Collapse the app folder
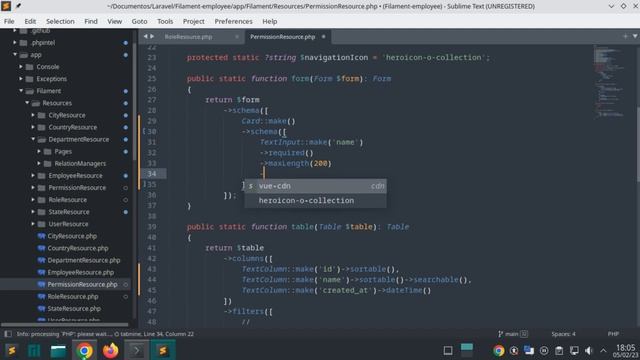The height and width of the screenshot is (360, 640). coord(15,54)
